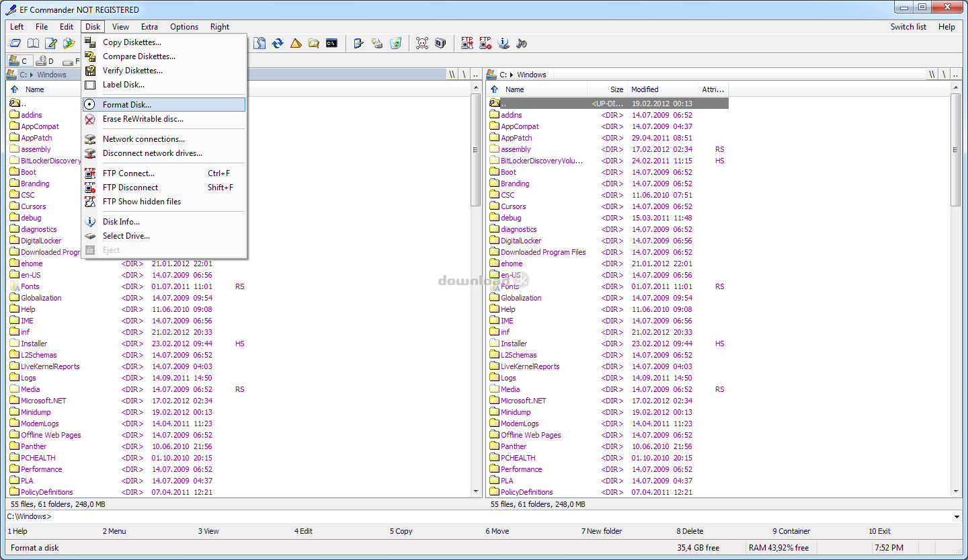Click the split file toolbar icon
The height and width of the screenshot is (560, 968).
(259, 44)
